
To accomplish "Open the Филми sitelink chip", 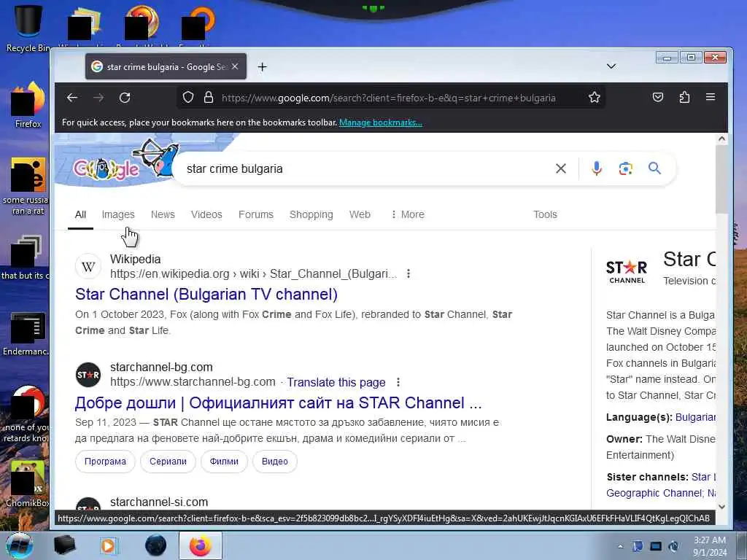I will pyautogui.click(x=224, y=462).
